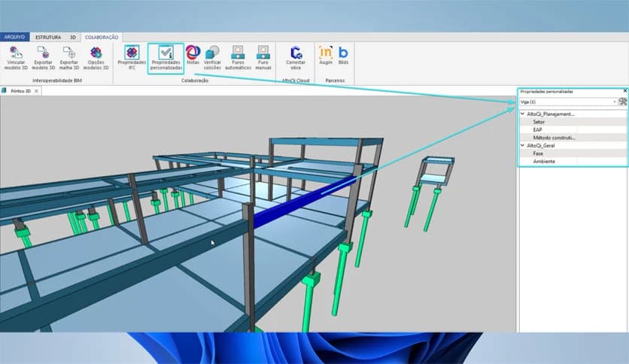Open the Propriedades IFC tool
Screen dimensions: 629x364
132,58
